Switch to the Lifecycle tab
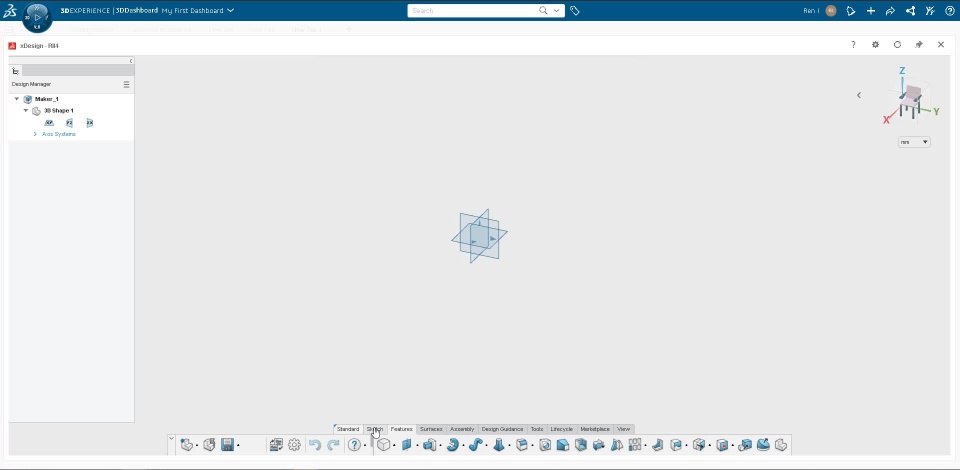This screenshot has width=960, height=470. point(561,429)
